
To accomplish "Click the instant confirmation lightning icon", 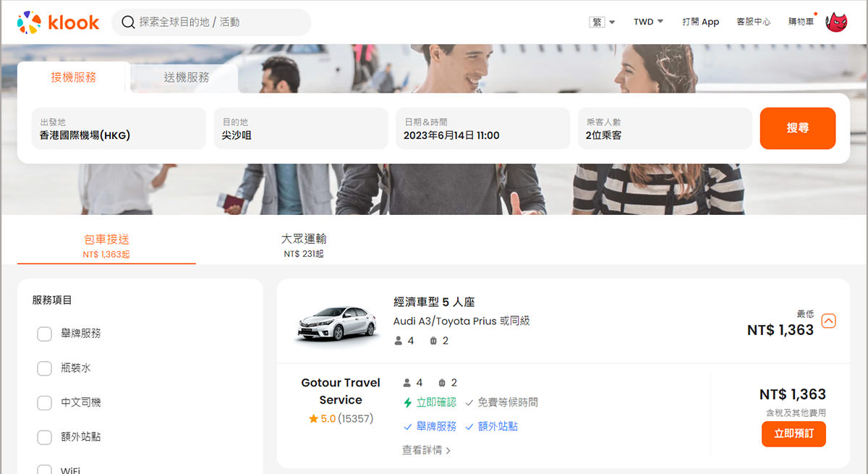I will 408,402.
